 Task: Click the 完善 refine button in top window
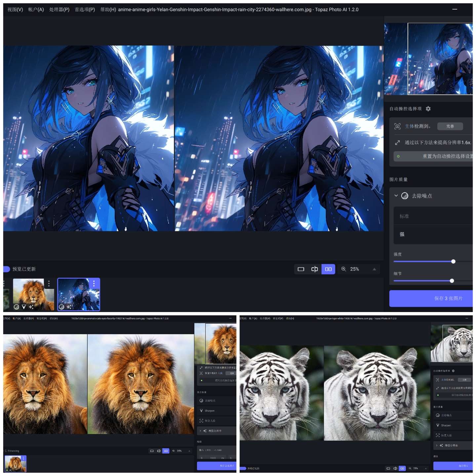coord(450,126)
